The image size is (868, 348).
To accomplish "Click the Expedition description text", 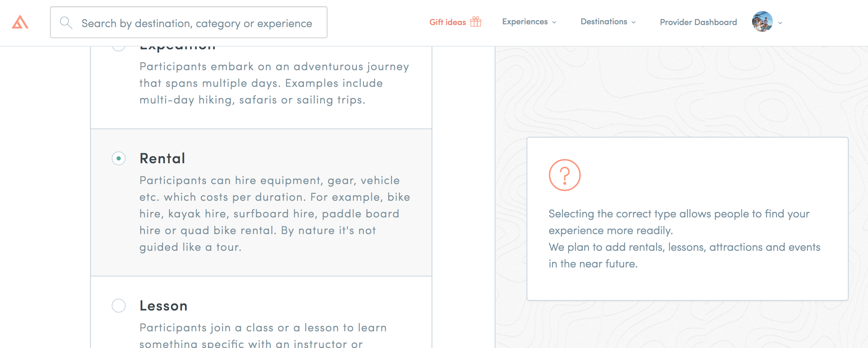I will point(274,83).
